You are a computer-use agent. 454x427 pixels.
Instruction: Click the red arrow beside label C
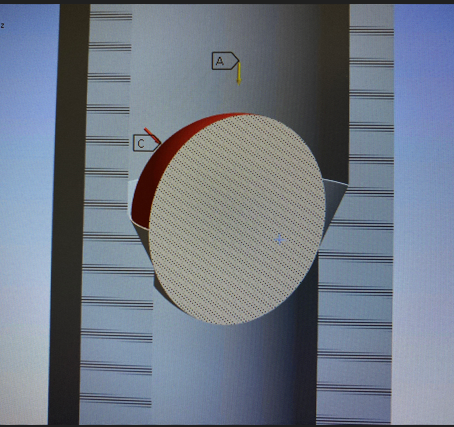[x=152, y=135]
